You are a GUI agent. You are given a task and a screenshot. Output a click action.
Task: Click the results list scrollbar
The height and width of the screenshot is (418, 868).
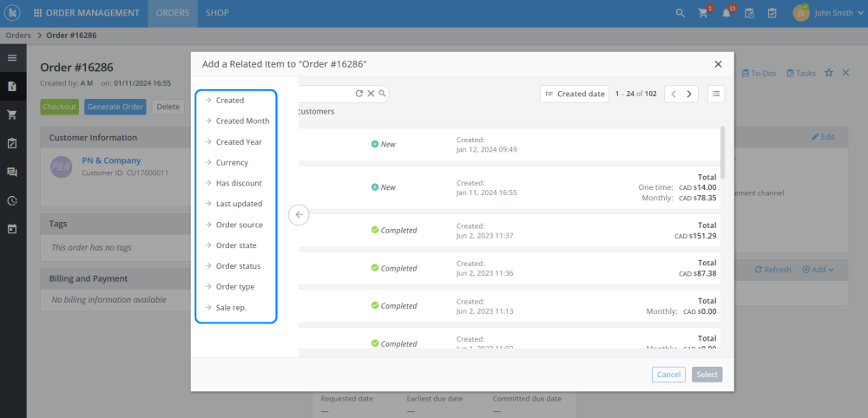point(722,152)
